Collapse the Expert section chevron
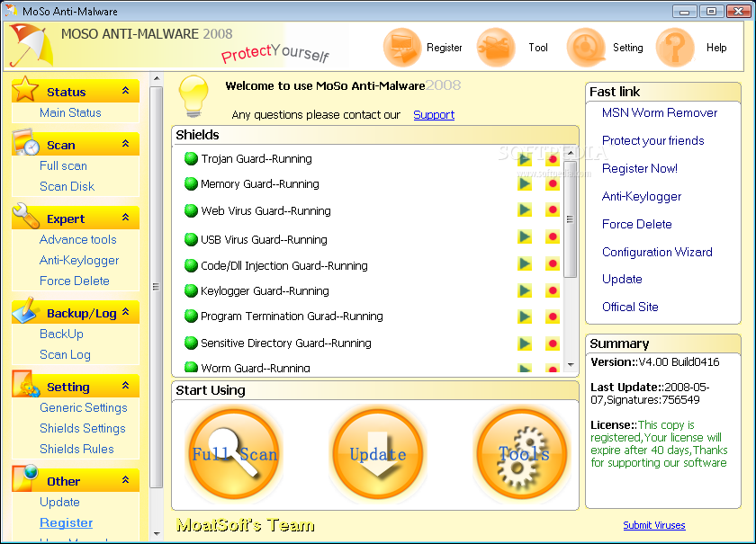 click(x=126, y=217)
